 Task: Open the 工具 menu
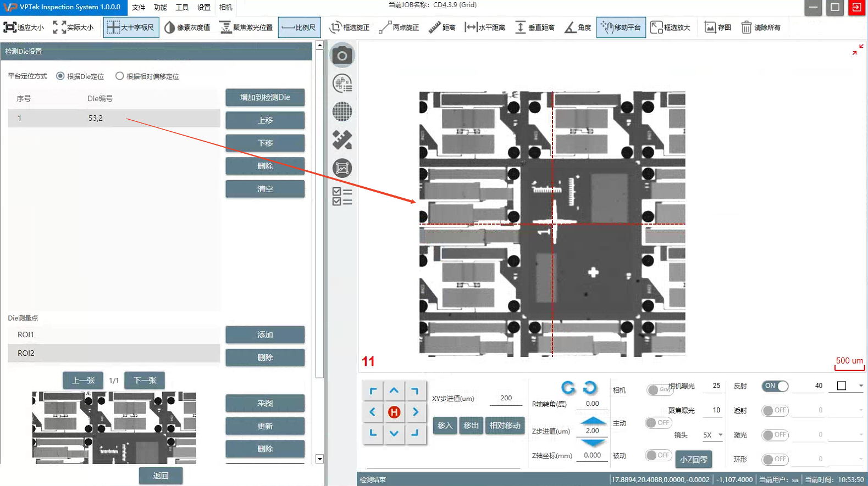[182, 8]
